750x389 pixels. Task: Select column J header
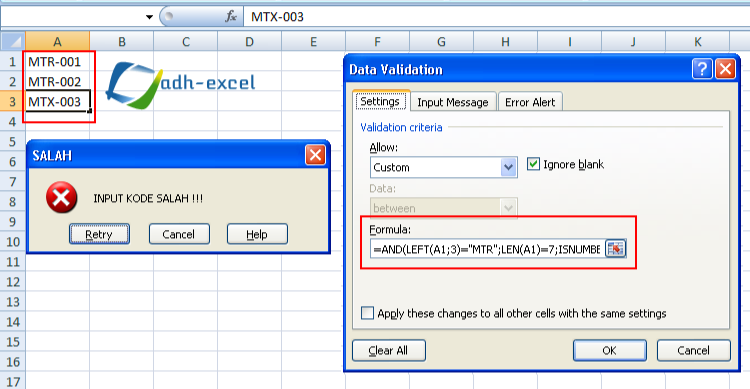[633, 42]
